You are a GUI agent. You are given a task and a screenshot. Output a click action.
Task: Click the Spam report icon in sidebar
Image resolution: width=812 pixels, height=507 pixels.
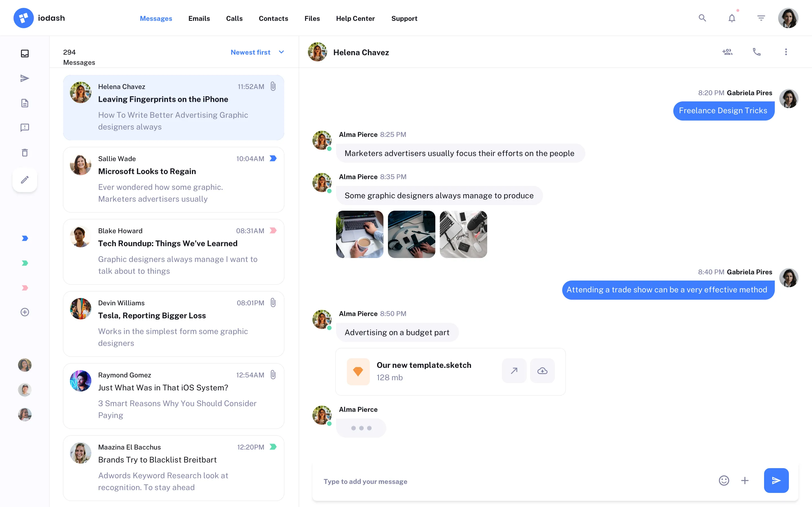pyautogui.click(x=25, y=128)
